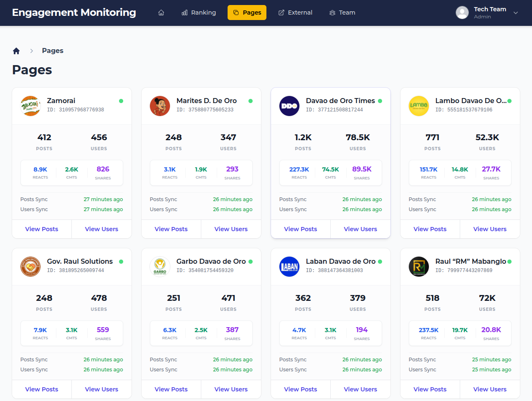532x401 pixels.
Task: Click breadcrumb chevron separator
Action: tap(31, 51)
